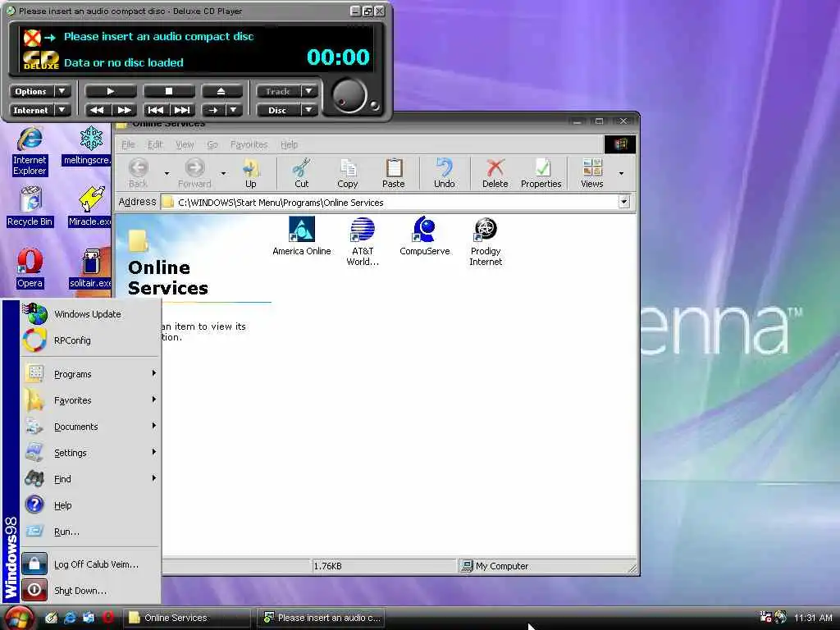Viewport: 840px width, 630px height.
Task: Select the Internet Explorer desktop icon
Action: click(x=30, y=151)
